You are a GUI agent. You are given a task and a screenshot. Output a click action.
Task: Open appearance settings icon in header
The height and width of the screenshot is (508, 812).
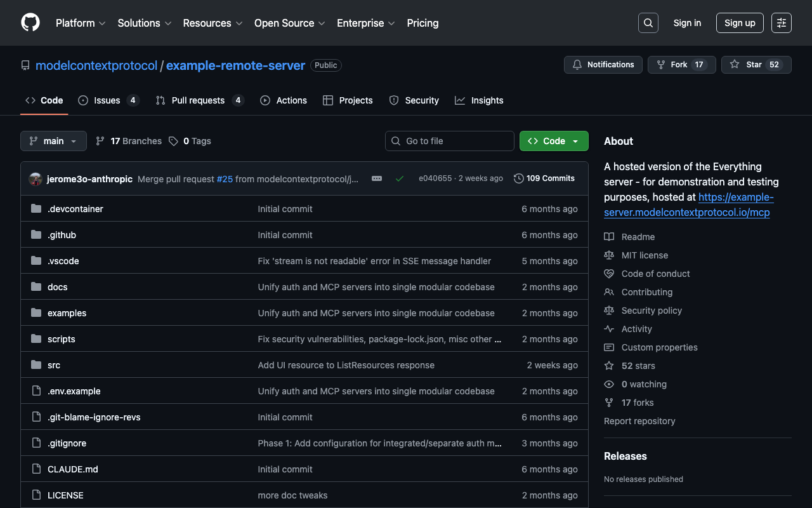pos(781,23)
